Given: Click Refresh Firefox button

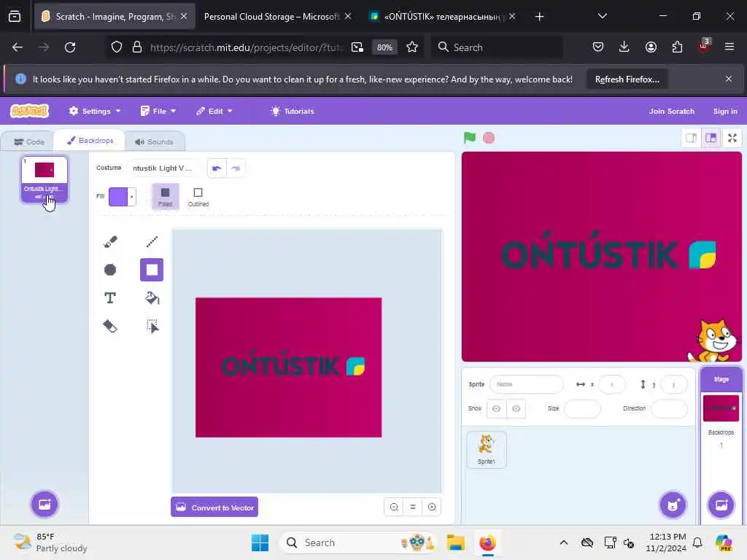Looking at the screenshot, I should (627, 79).
